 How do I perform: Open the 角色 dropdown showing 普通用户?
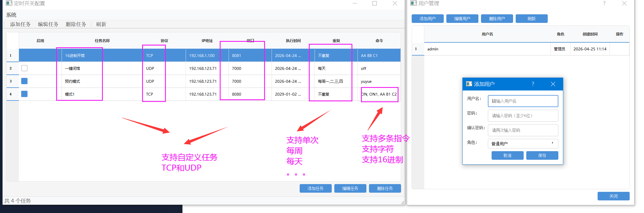523,143
